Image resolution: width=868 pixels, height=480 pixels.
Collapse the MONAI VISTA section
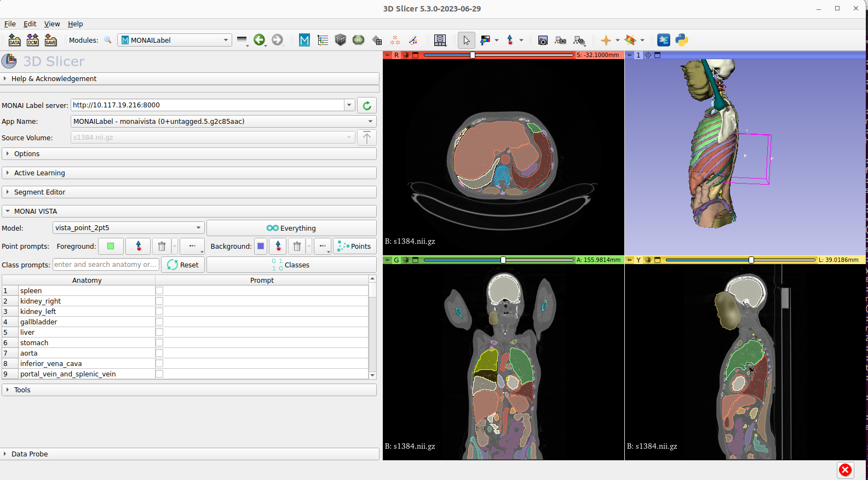tap(189, 211)
